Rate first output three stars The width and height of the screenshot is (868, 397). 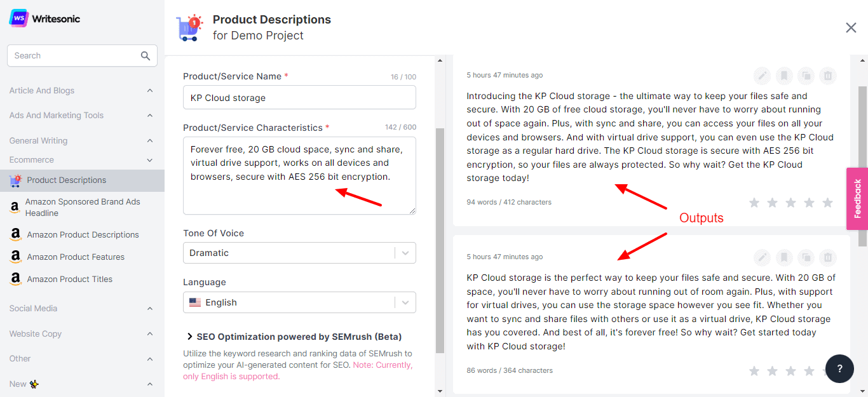(791, 203)
